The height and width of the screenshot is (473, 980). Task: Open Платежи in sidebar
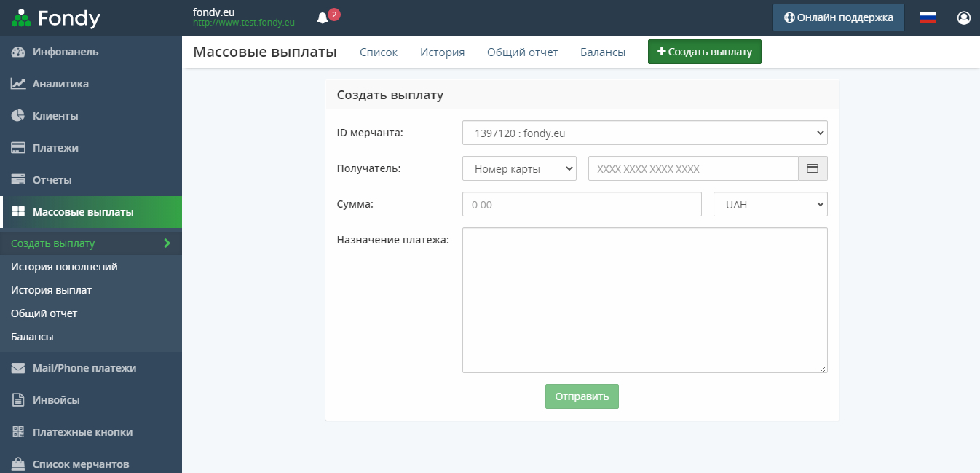click(91, 148)
